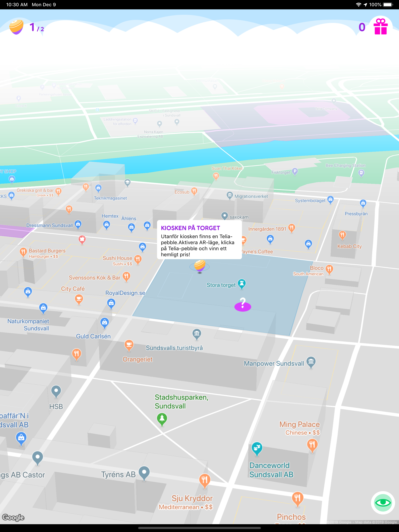Tap the pebble counter icon top-left
The height and width of the screenshot is (532, 399).
[16, 27]
